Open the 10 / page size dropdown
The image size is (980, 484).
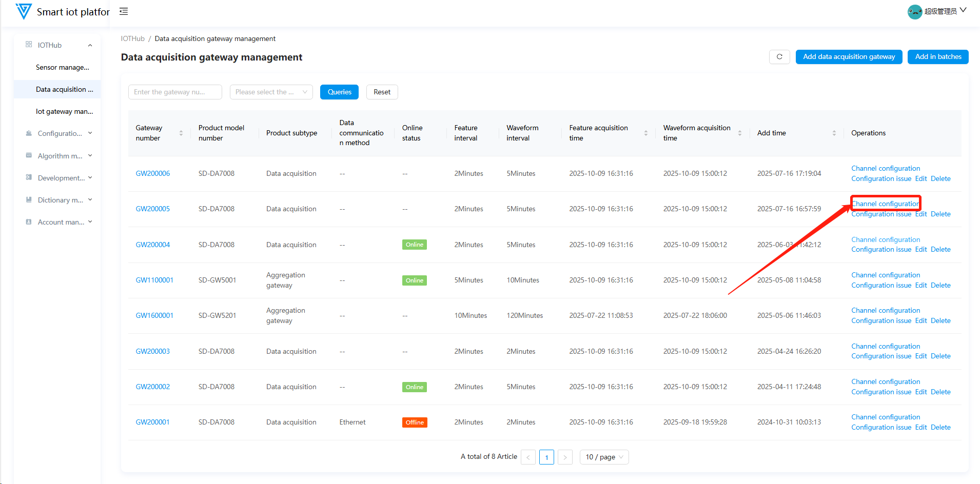point(604,457)
